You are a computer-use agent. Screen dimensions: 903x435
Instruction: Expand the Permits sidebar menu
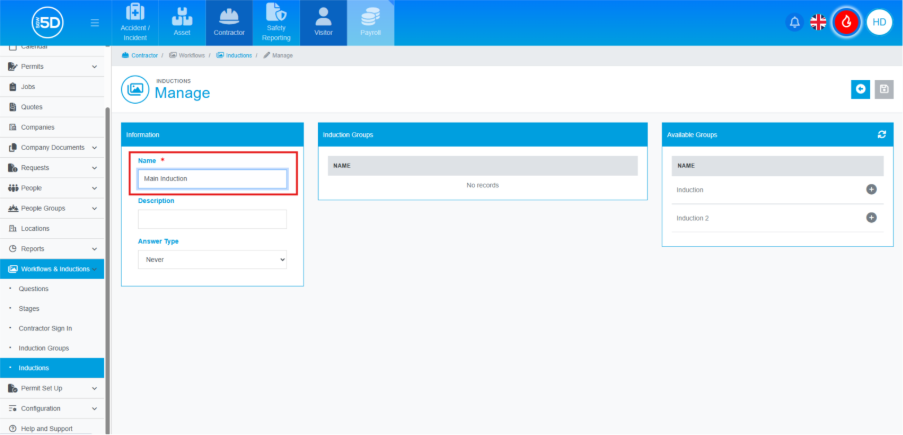click(x=54, y=67)
